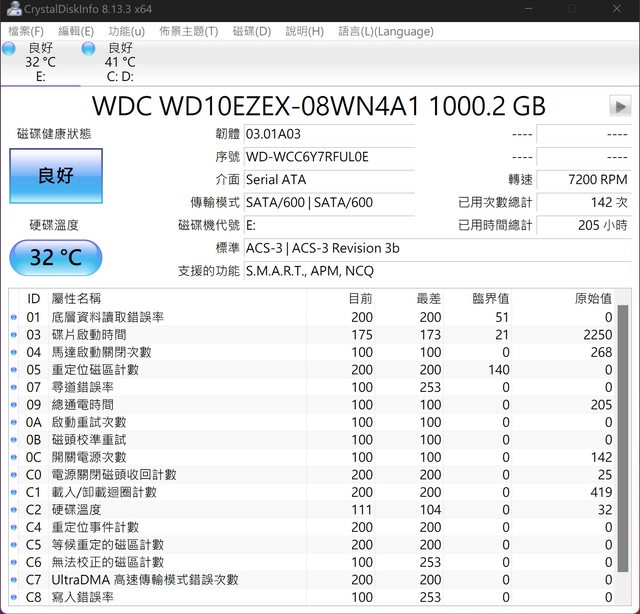Click the CrystalDiskInfo app icon in title bar
640x614 pixels.
coord(11,10)
